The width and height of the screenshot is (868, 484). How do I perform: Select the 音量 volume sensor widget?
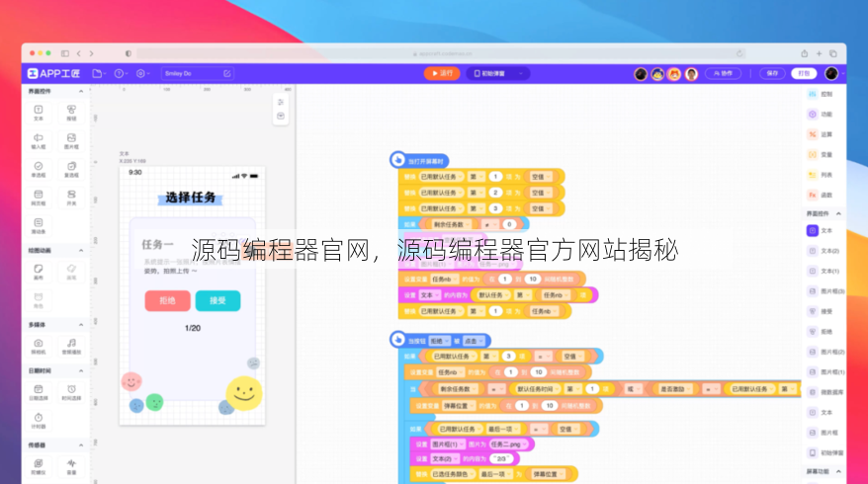tap(71, 466)
